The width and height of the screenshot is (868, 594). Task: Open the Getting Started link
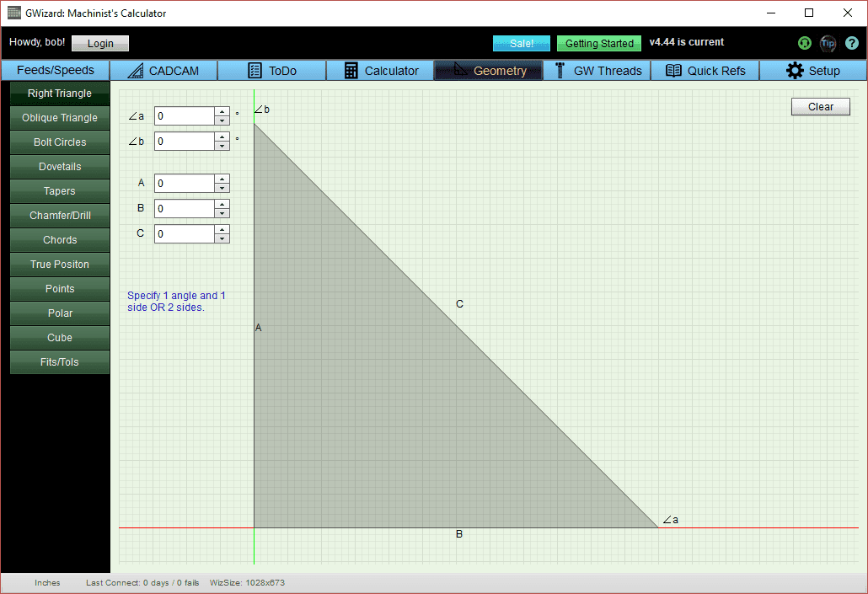(x=598, y=43)
